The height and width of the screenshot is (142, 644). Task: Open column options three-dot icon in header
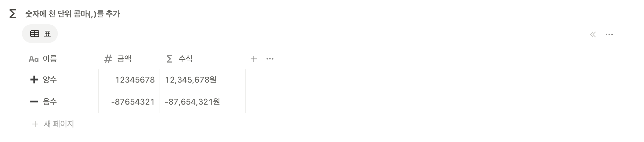(270, 59)
